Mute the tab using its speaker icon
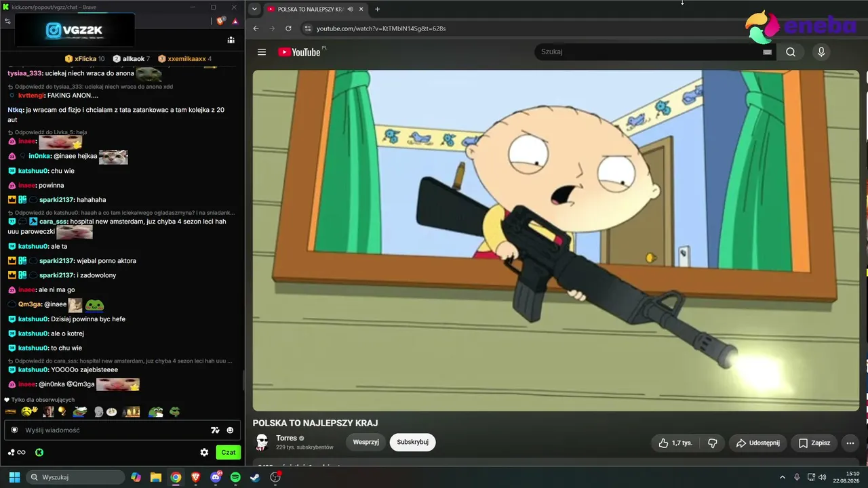The width and height of the screenshot is (868, 488). (351, 9)
